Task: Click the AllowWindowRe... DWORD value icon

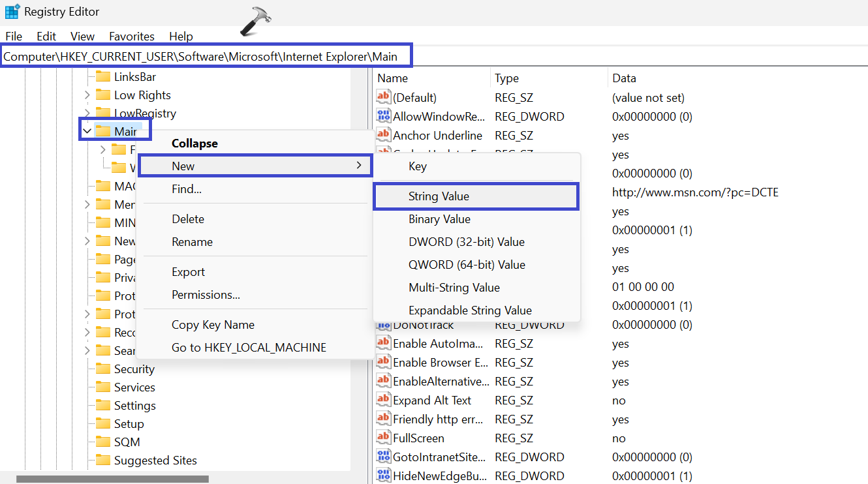Action: point(384,117)
